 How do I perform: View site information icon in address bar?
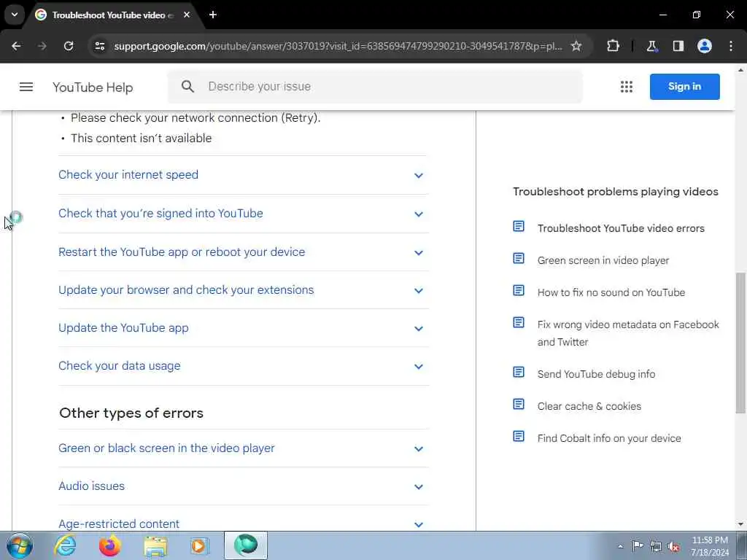[99, 46]
